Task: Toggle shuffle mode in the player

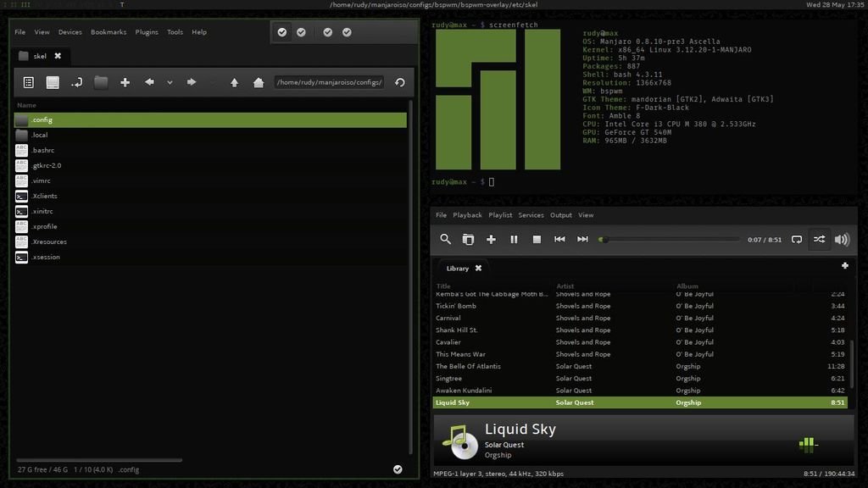Action: pyautogui.click(x=819, y=240)
